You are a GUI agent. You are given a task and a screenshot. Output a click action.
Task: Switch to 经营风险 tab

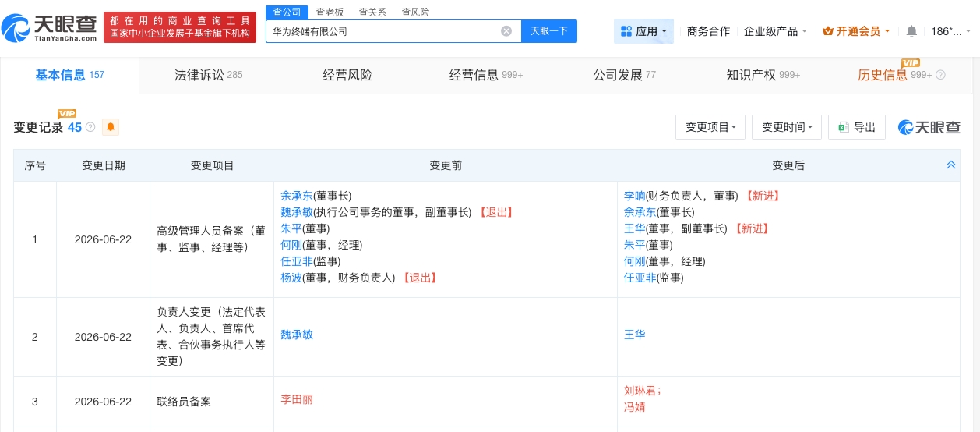click(x=347, y=76)
